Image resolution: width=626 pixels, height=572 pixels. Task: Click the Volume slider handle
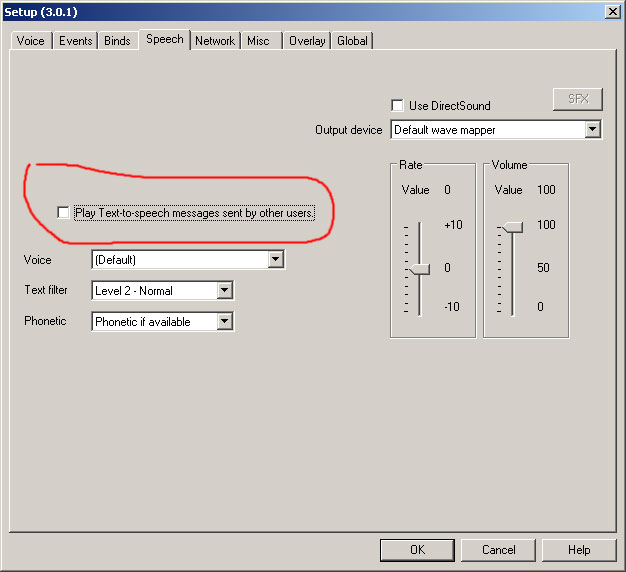pos(512,227)
